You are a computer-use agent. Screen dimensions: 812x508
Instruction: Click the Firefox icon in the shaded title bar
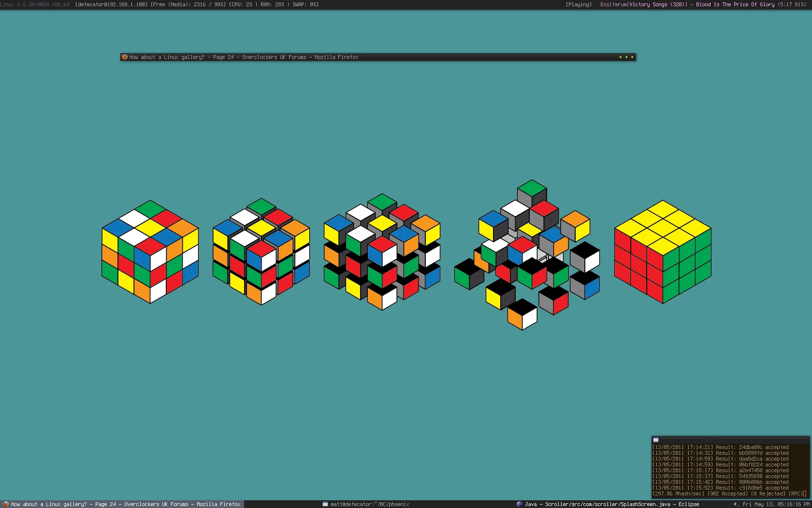coord(125,57)
